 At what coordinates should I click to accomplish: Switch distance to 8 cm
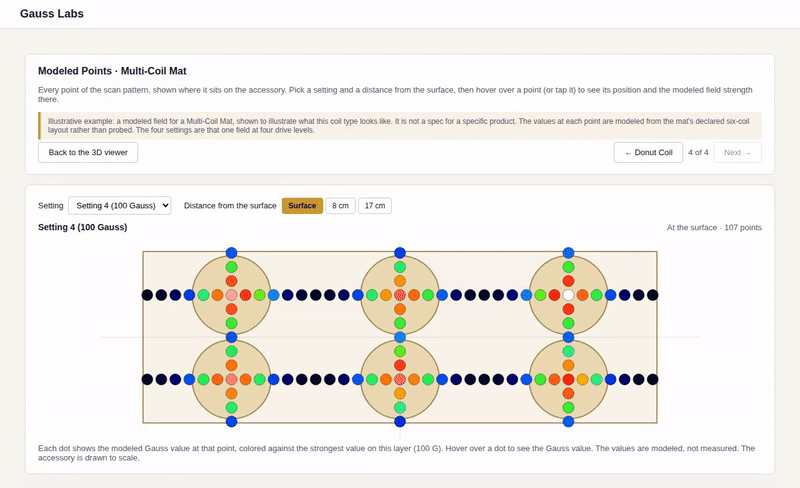click(340, 206)
